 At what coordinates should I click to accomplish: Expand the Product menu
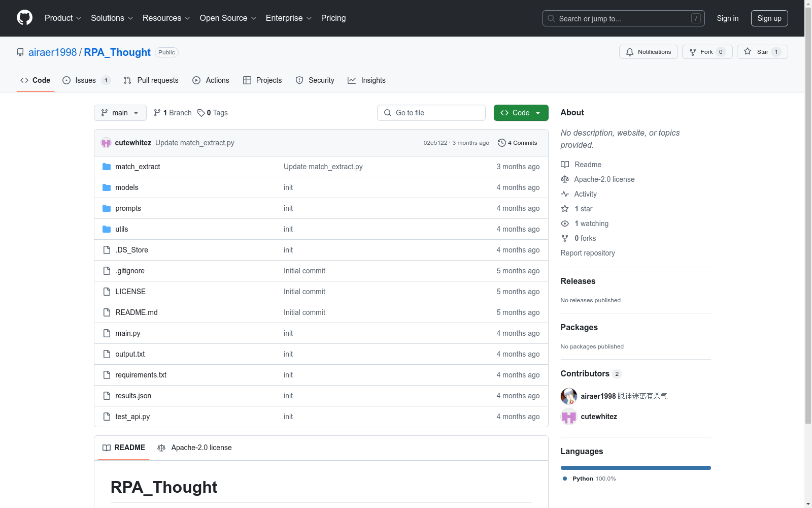tap(63, 18)
